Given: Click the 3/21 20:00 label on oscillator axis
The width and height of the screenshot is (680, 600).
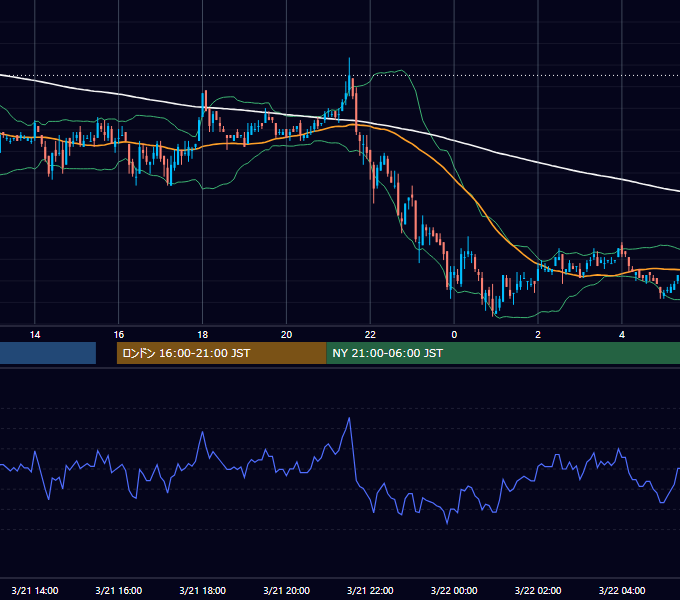Looking at the screenshot, I should [286, 590].
